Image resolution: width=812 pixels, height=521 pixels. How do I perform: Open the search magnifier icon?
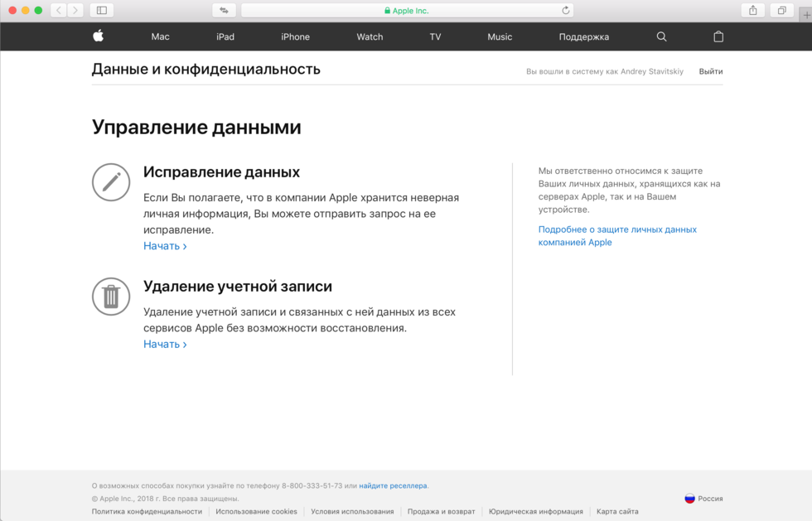(x=661, y=36)
